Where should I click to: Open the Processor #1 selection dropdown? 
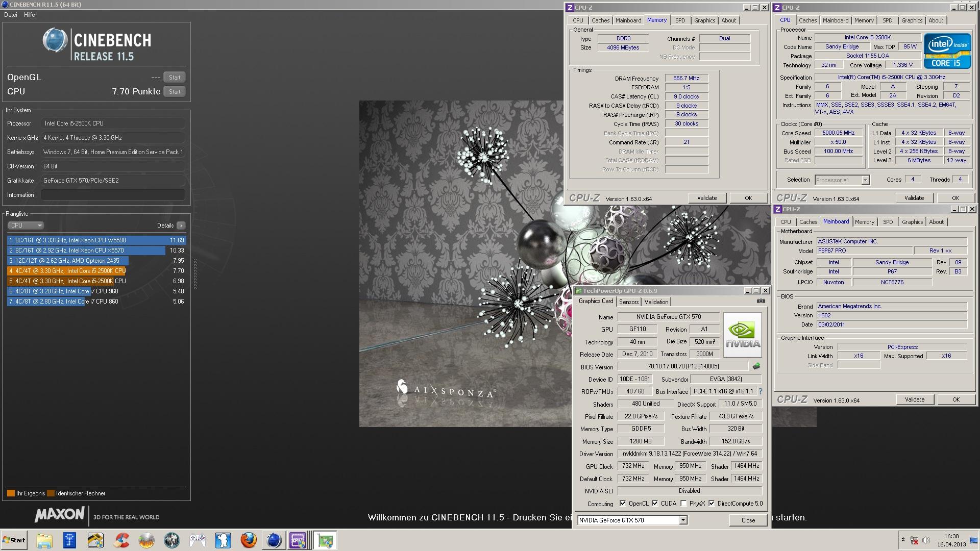coord(842,180)
